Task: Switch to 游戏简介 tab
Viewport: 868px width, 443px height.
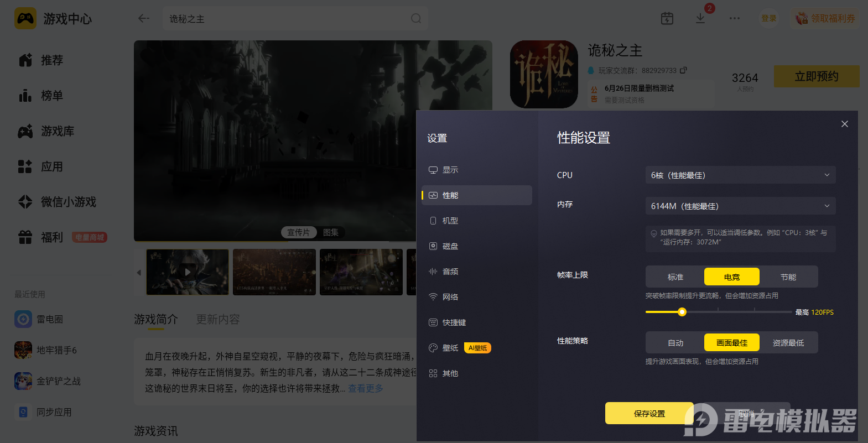Action: [x=156, y=320]
